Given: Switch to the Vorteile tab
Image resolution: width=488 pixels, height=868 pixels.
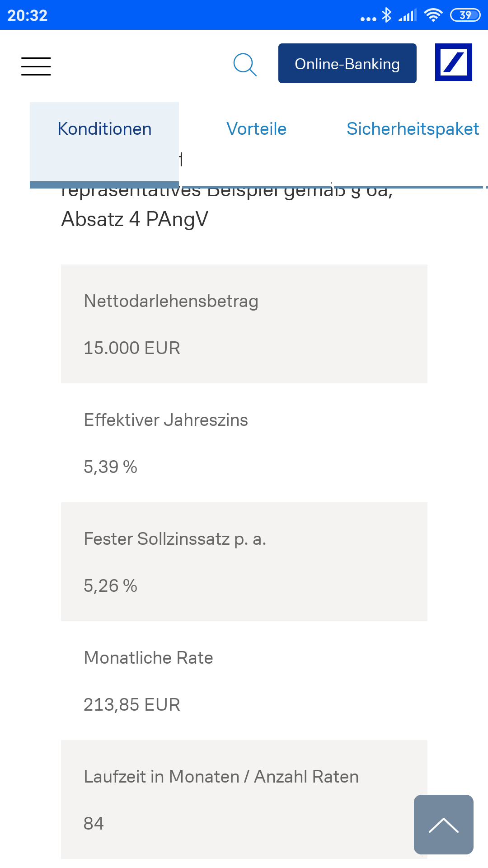Looking at the screenshot, I should coord(256,129).
